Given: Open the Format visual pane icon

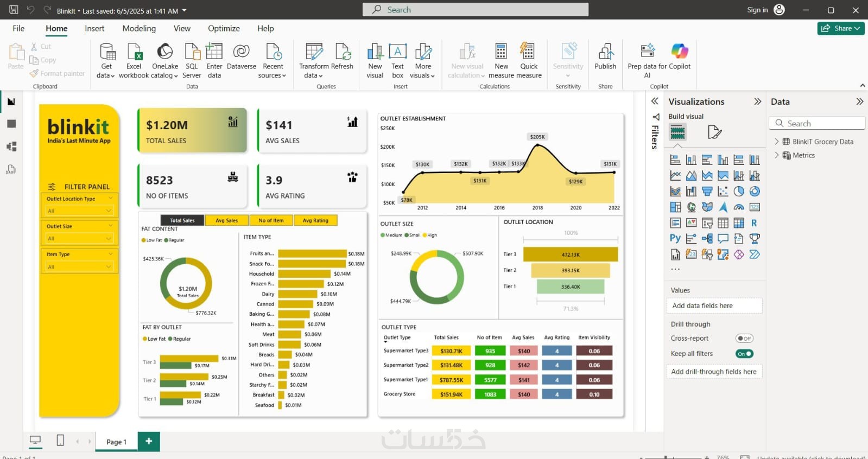Looking at the screenshot, I should click(715, 132).
